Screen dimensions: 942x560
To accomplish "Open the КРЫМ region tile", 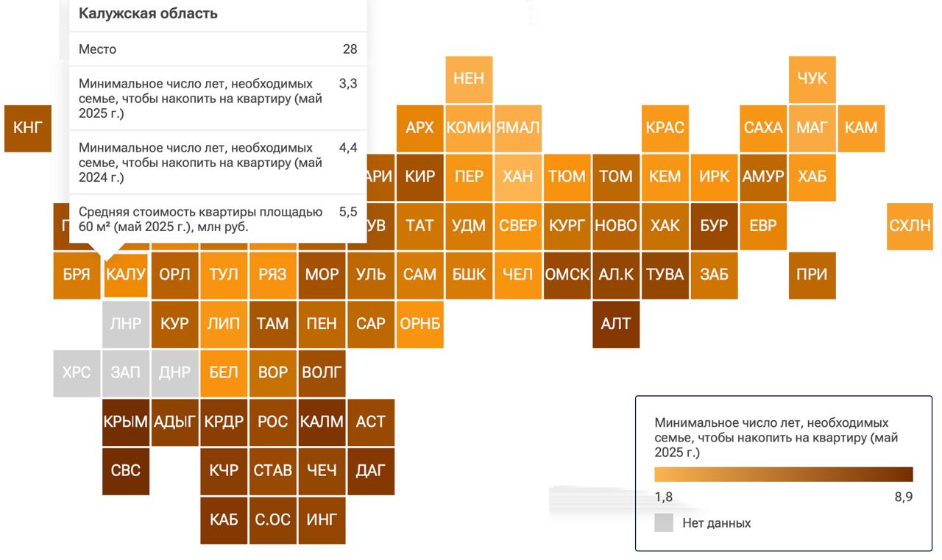I will [126, 422].
